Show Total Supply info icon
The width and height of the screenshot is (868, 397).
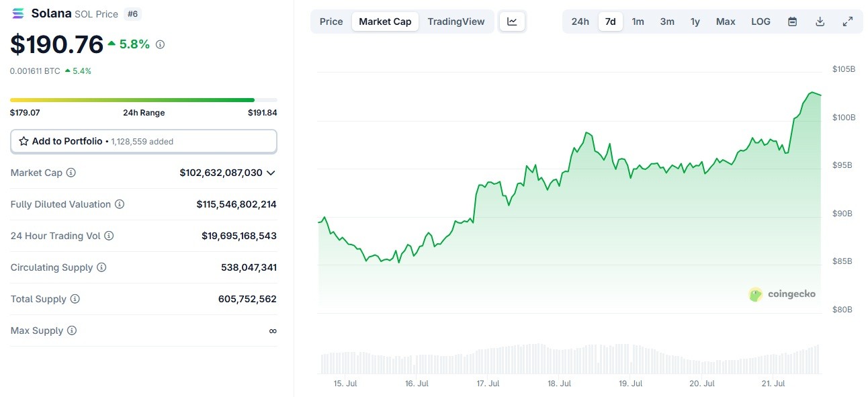75,299
